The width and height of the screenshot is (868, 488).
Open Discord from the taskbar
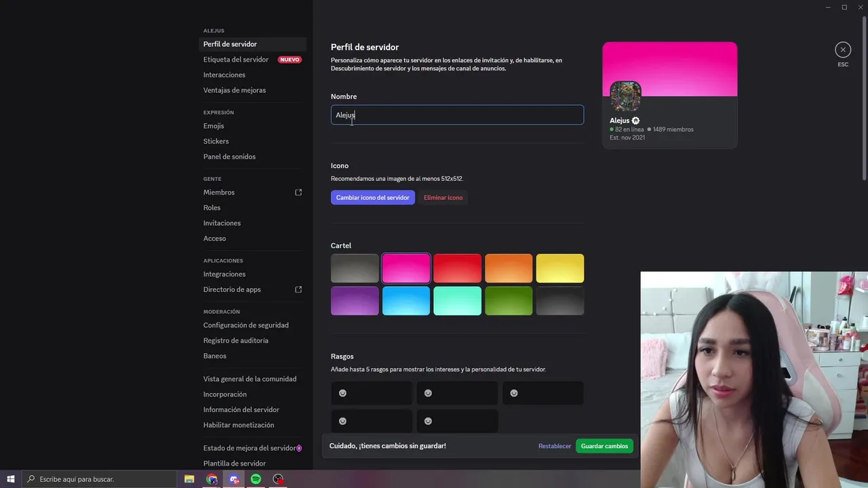(x=234, y=479)
